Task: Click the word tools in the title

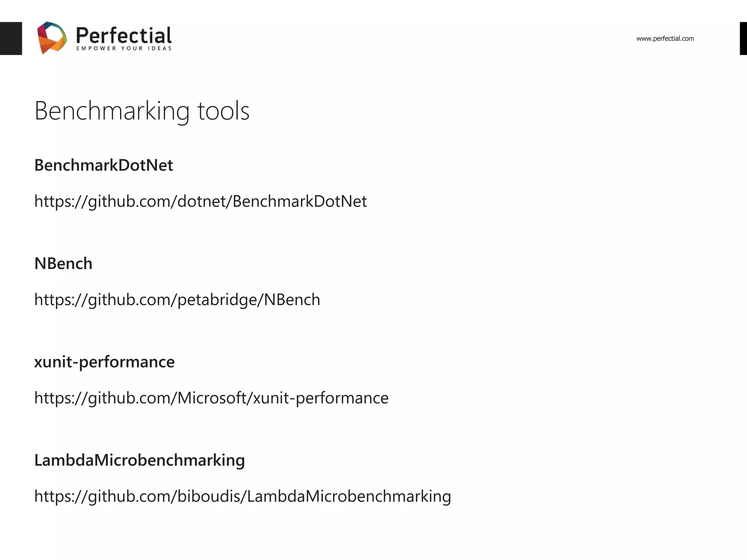Action: (x=224, y=111)
